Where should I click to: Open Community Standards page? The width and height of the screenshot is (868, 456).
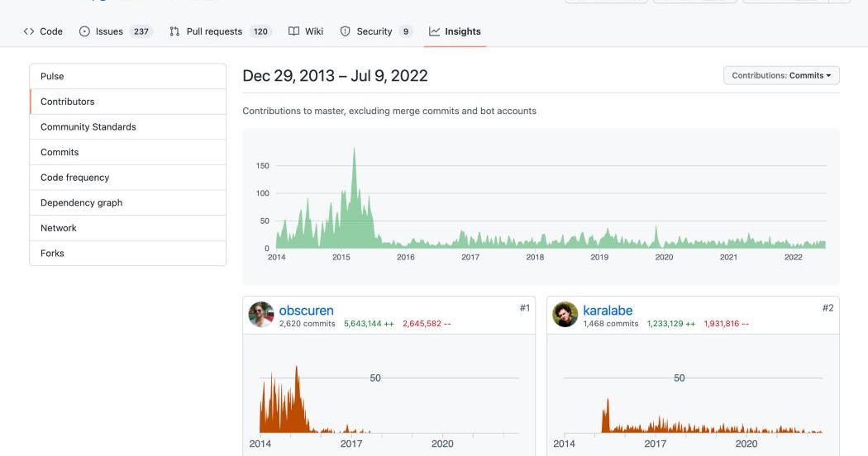click(x=128, y=127)
